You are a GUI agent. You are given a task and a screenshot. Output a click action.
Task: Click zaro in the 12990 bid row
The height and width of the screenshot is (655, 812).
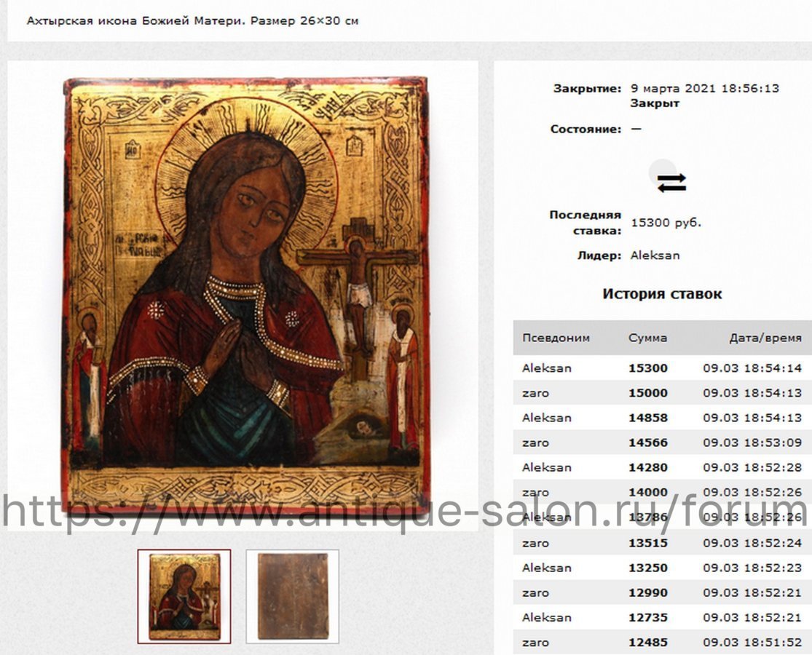click(x=535, y=593)
